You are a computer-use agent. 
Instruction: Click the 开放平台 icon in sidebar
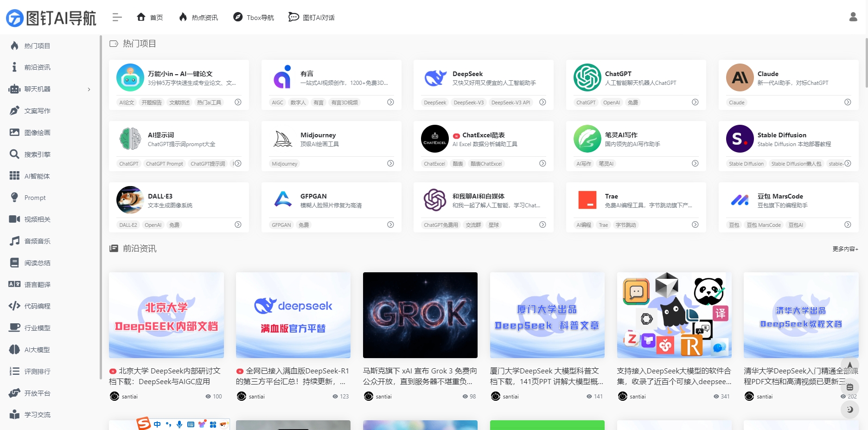pyautogui.click(x=14, y=393)
